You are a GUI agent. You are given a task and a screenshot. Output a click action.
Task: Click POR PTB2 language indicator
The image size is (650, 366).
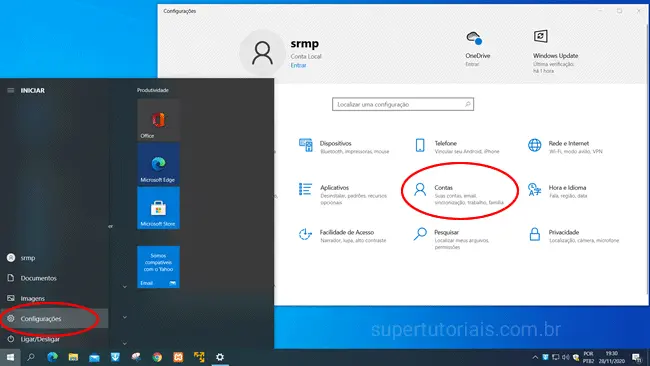point(588,357)
